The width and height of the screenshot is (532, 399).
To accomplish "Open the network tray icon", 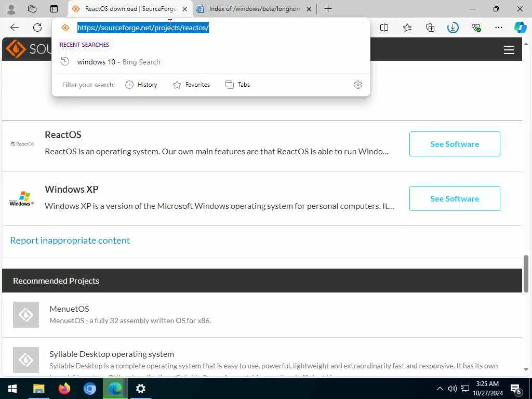I will [465, 389].
